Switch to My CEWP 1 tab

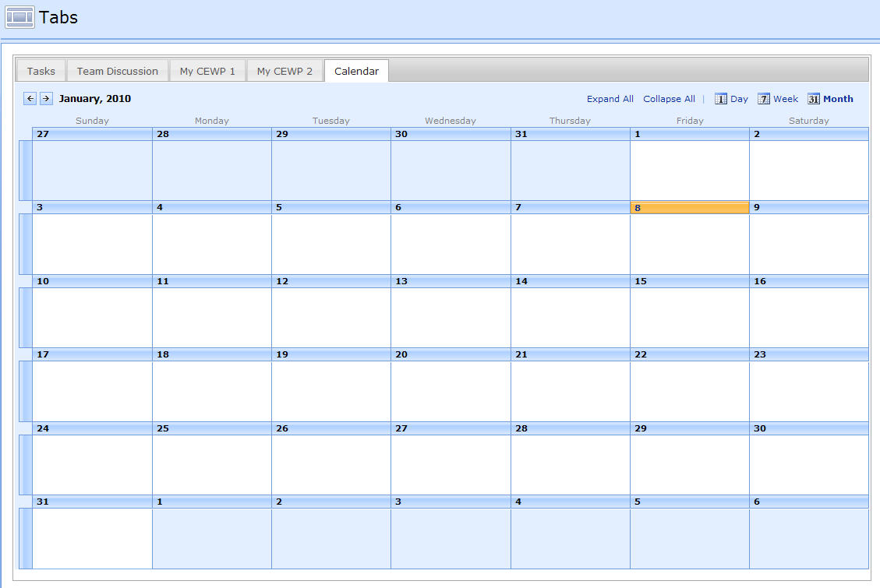tap(207, 71)
